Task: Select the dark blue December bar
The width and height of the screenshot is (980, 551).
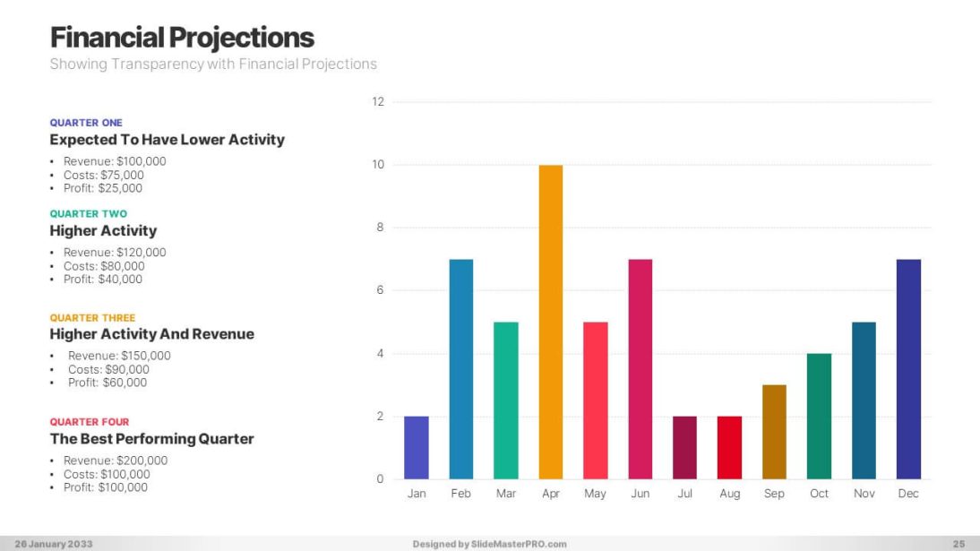Action: (x=908, y=369)
